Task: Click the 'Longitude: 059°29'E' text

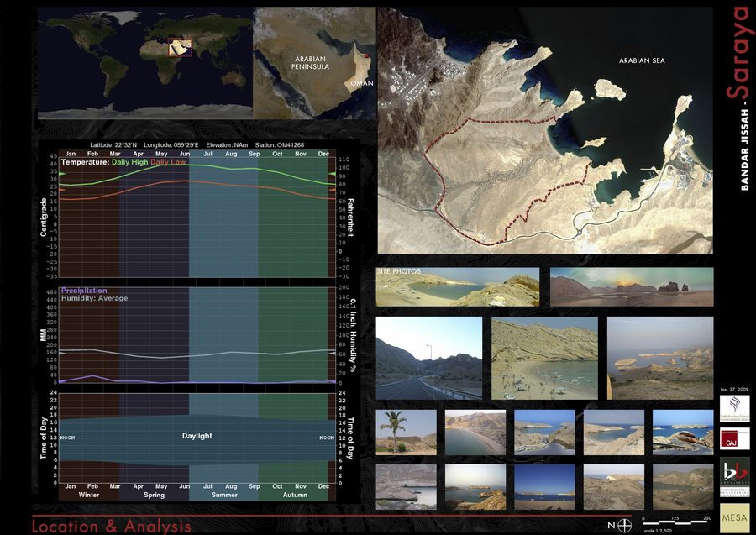Action: pos(171,145)
